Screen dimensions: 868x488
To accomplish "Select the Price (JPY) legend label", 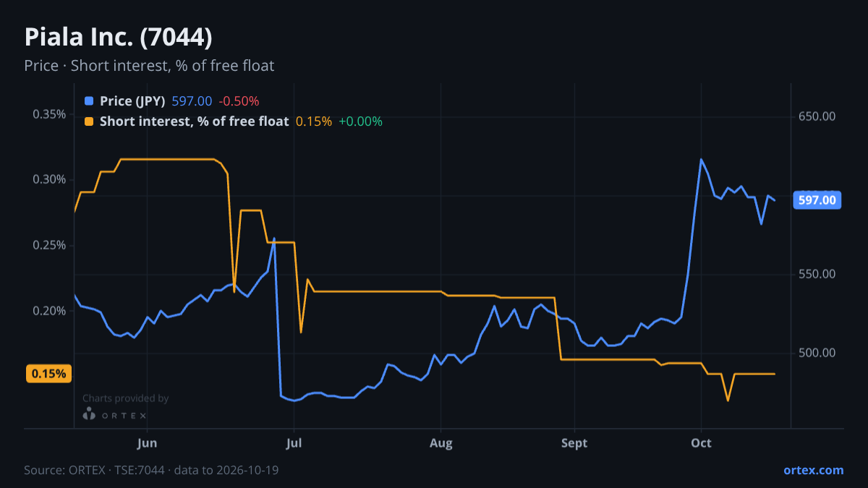I will point(132,101).
